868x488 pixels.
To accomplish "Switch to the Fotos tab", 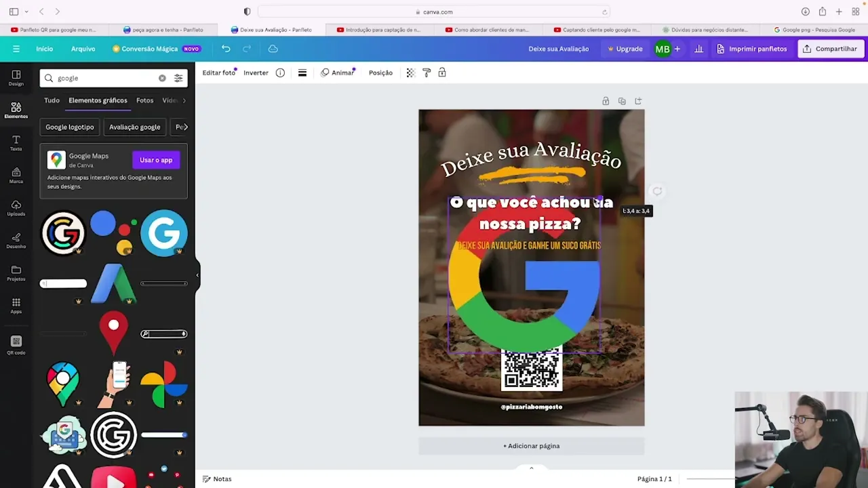I will point(144,100).
